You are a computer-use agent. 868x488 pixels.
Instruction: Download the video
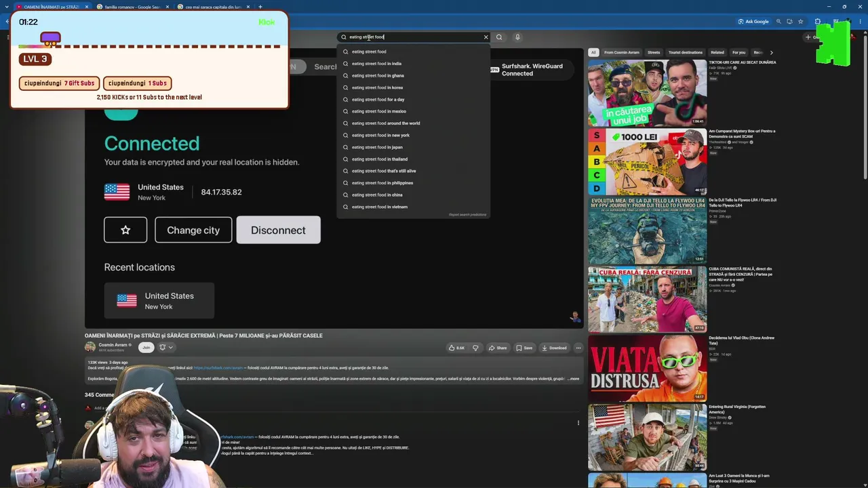554,348
